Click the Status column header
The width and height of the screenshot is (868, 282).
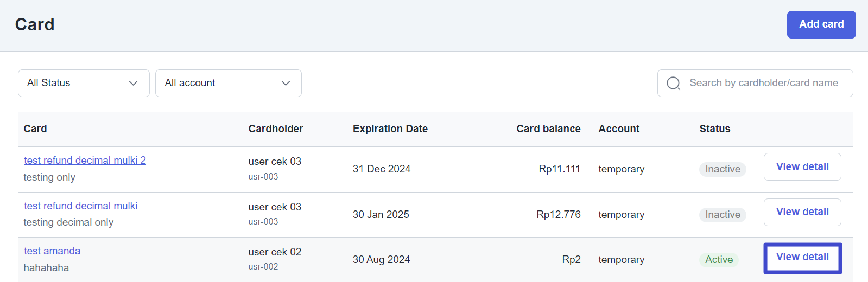(x=714, y=129)
